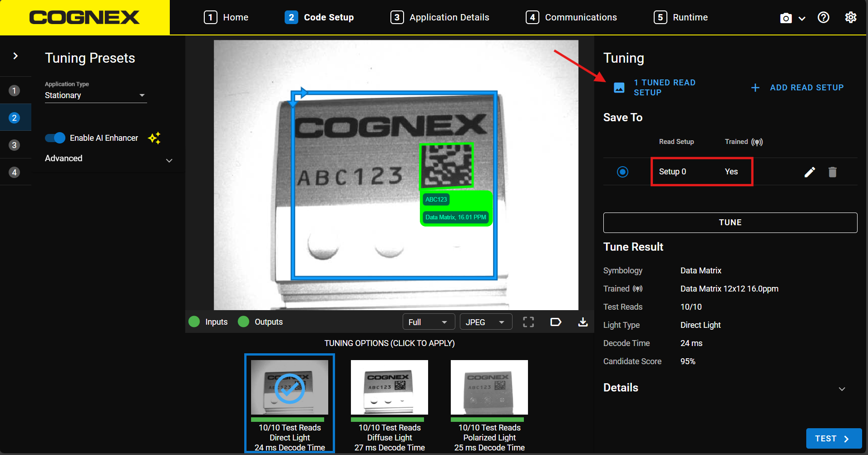Open the help question mark icon
868x455 pixels.
[823, 17]
